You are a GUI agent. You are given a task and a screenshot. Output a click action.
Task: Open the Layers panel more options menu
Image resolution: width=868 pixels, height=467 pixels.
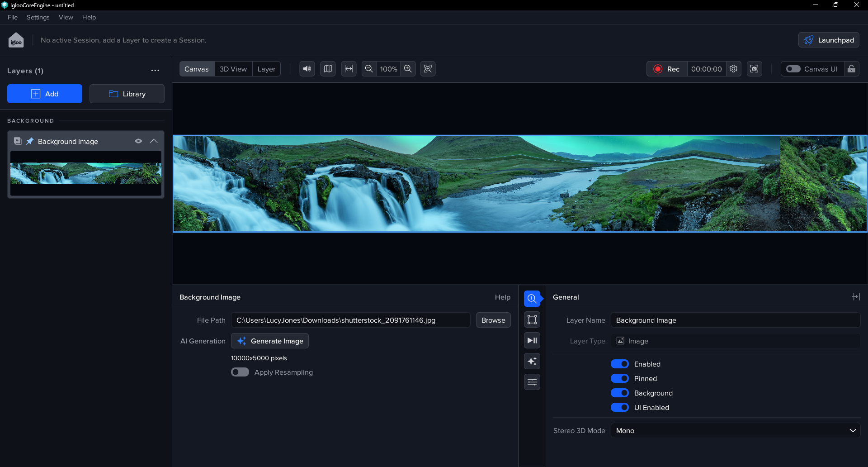click(155, 71)
